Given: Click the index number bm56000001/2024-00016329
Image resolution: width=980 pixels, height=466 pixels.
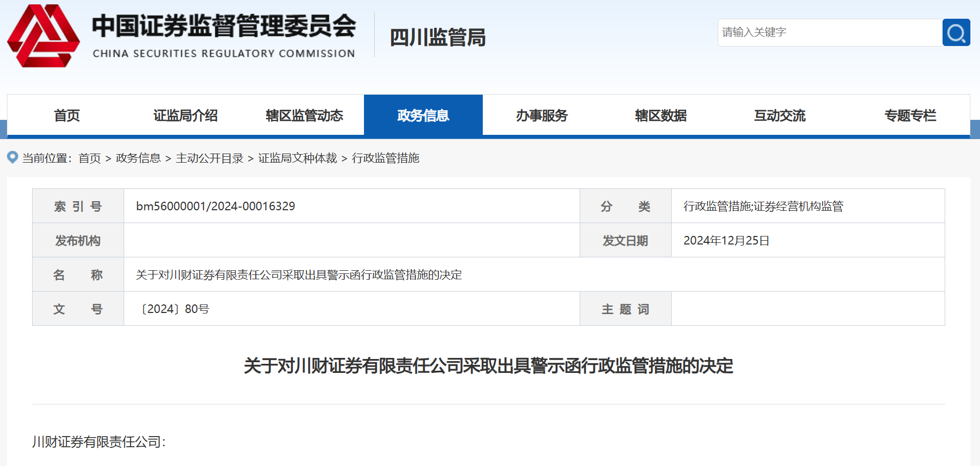Looking at the screenshot, I should 216,207.
